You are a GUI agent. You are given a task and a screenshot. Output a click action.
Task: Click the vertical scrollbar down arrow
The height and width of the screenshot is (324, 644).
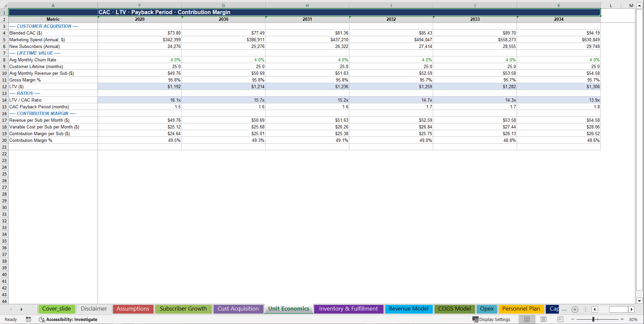pos(640,301)
